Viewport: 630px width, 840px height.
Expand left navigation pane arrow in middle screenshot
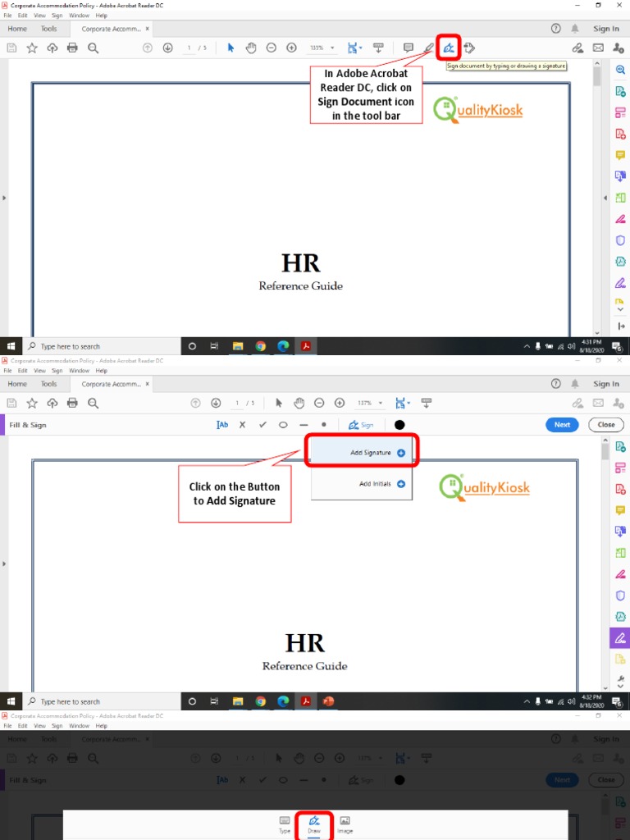point(4,564)
